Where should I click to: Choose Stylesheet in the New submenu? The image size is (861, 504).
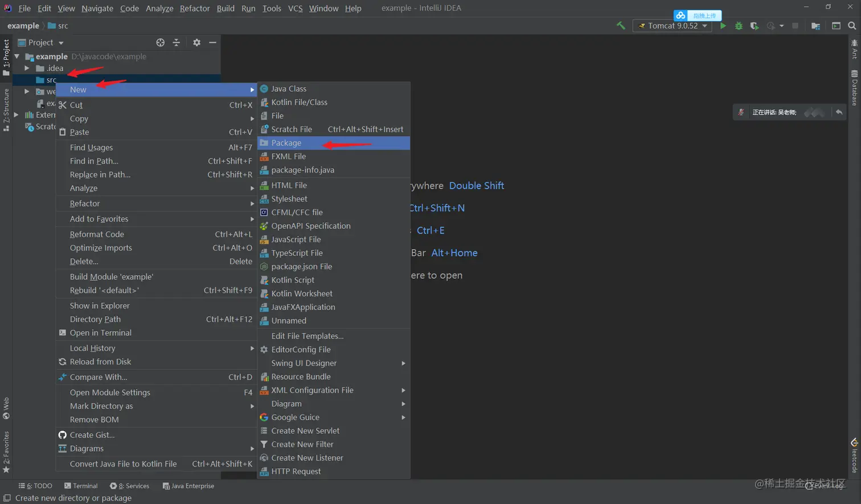[334, 199]
